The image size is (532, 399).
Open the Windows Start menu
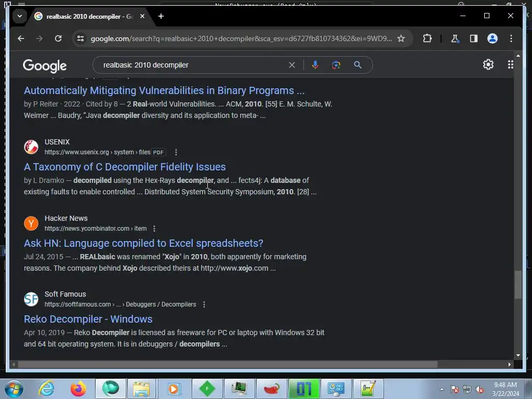coord(14,389)
